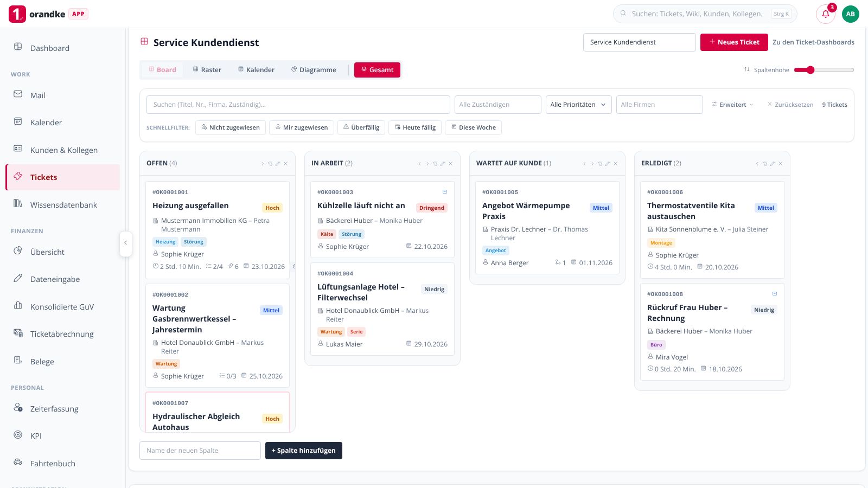Delete the IN ARBEIT column via X icon
This screenshot has width=868, height=488.
[x=450, y=163]
